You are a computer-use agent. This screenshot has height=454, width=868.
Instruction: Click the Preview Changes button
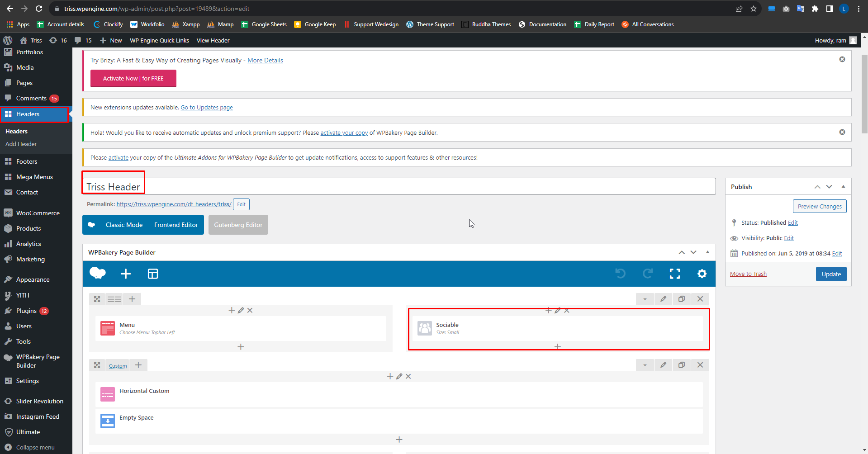pos(820,206)
